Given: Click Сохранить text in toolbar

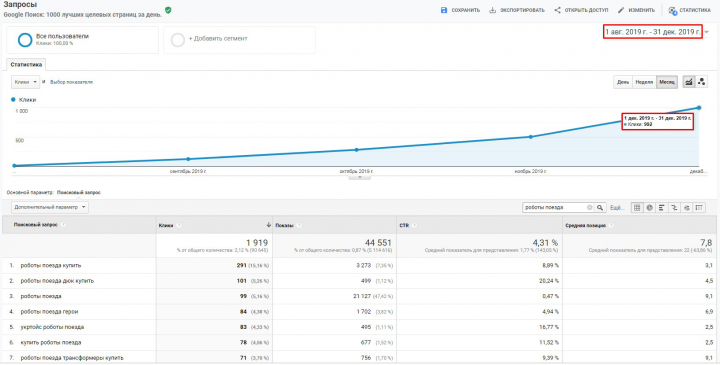Looking at the screenshot, I should [x=466, y=10].
